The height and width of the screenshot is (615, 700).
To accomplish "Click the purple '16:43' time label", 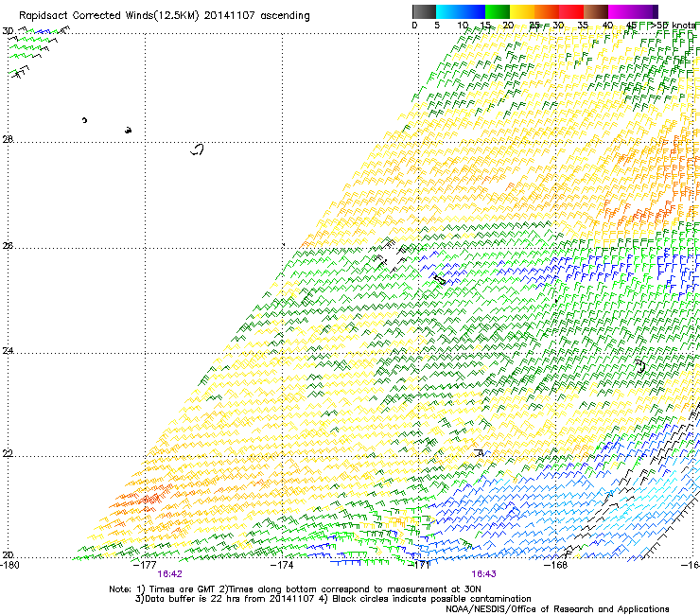I will (x=484, y=574).
